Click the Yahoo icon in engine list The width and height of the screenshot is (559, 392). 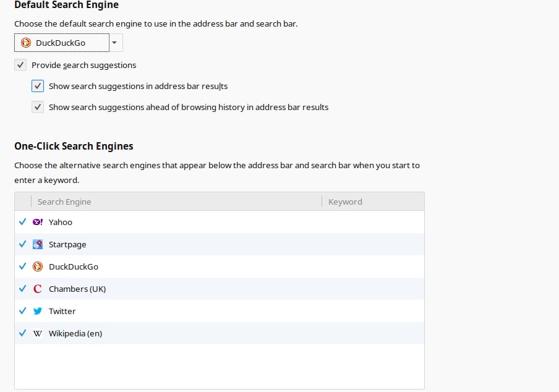(x=38, y=222)
